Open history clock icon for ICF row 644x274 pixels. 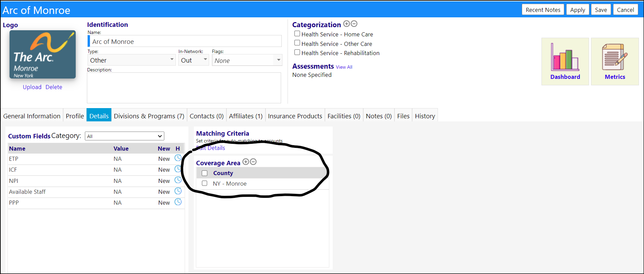(x=178, y=169)
